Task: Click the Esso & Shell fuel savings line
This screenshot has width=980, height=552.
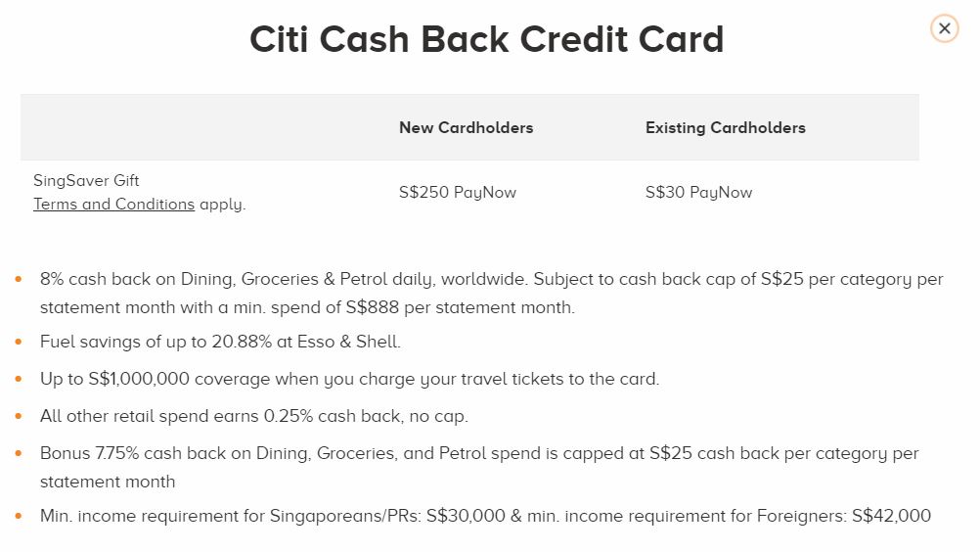Action: pyautogui.click(x=220, y=343)
